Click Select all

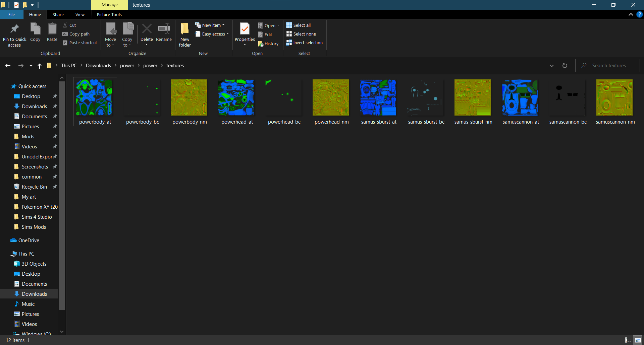pyautogui.click(x=299, y=25)
